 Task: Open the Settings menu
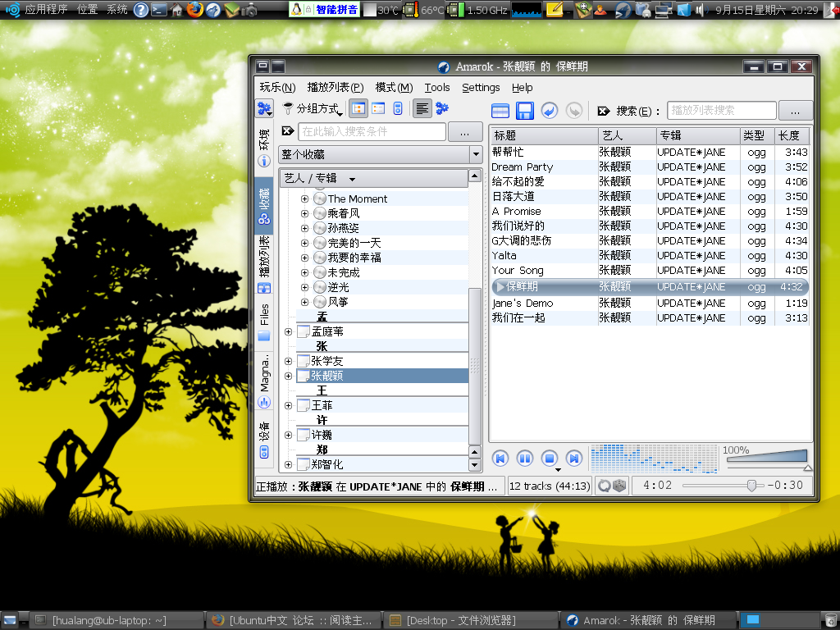481,87
